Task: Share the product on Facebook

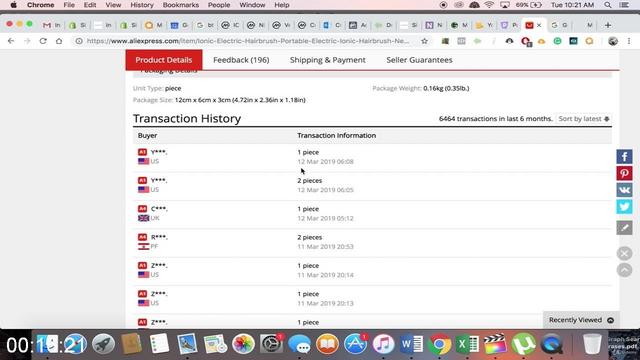Action: pos(624,156)
